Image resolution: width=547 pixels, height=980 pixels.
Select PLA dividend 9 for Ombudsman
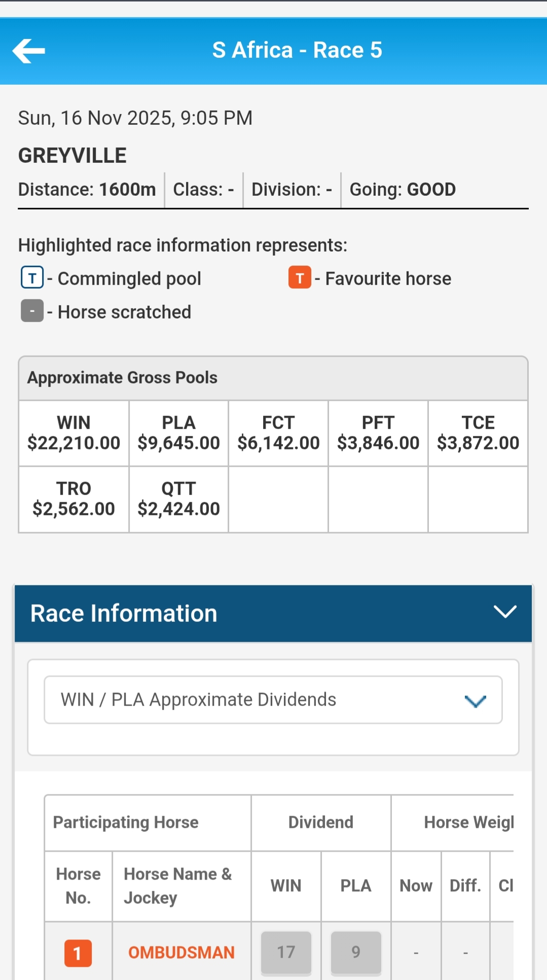click(x=356, y=952)
